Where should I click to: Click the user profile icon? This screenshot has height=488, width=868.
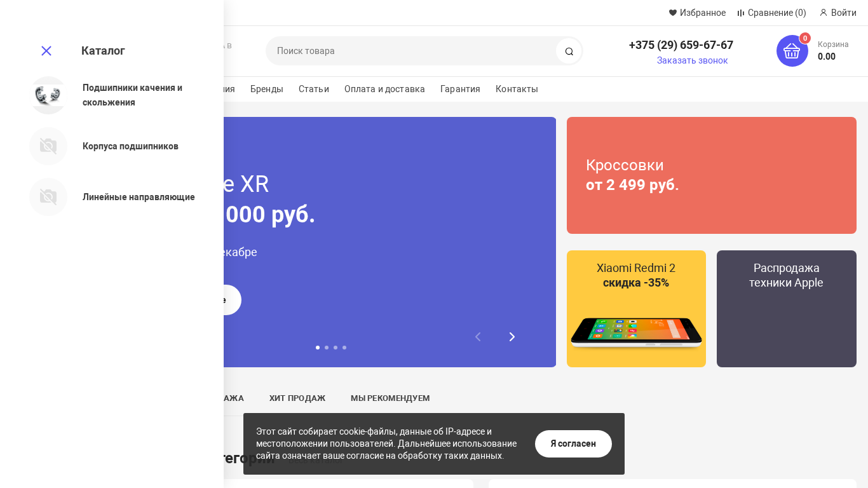[824, 13]
